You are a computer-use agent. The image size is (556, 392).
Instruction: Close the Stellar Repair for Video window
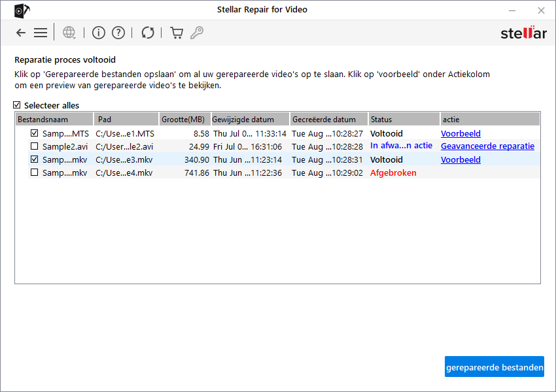[x=541, y=10]
